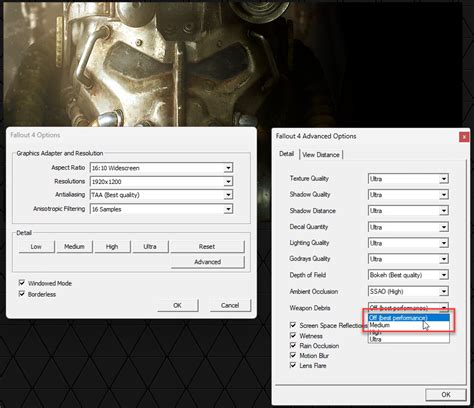
Task: Open the Lighting Quality dropdown
Action: click(408, 243)
